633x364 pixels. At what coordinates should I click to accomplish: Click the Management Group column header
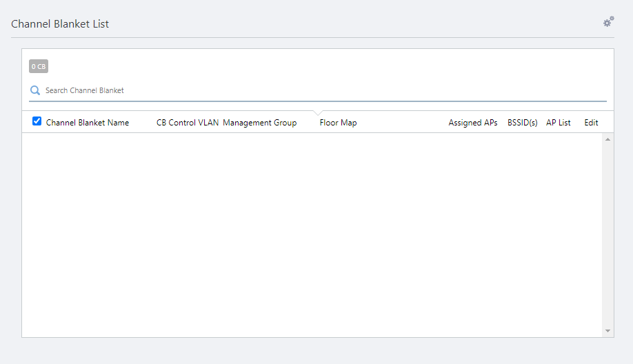(x=260, y=123)
